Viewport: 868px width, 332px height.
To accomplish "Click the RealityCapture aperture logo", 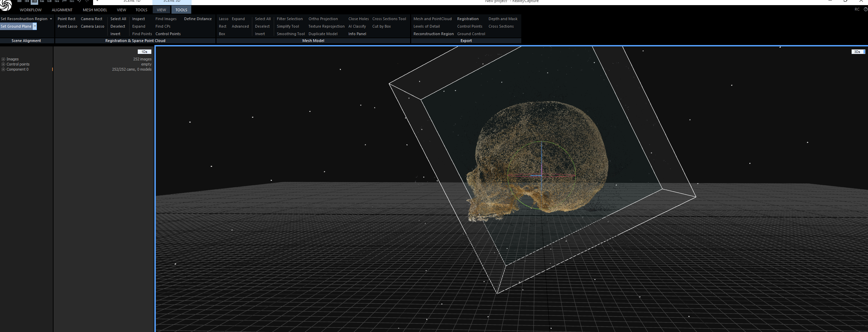I will click(x=6, y=5).
